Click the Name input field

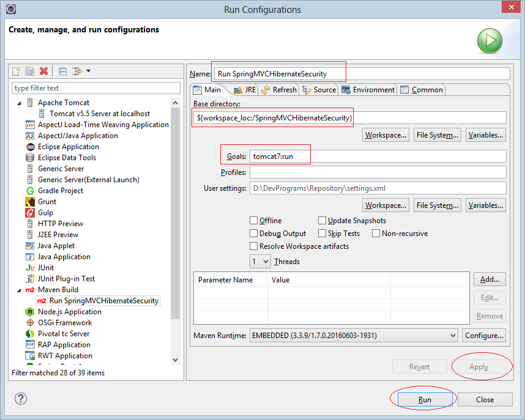click(362, 74)
